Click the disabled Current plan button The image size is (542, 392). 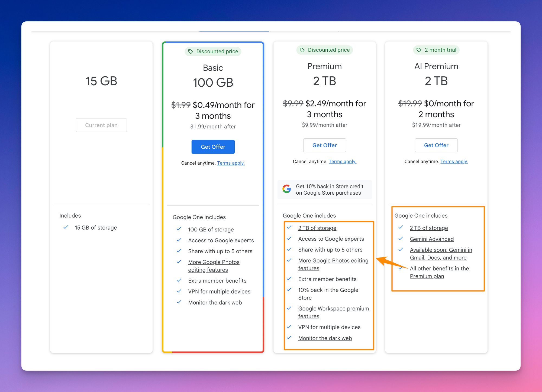(101, 125)
